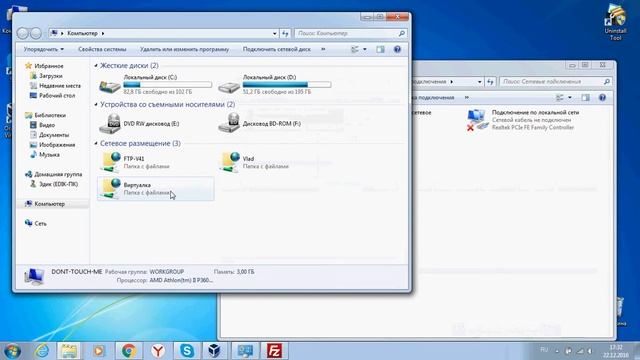Image resolution: width=640 pixels, height=360 pixels.
Task: Open Local Disk (C:) drive icon
Action: (x=110, y=86)
